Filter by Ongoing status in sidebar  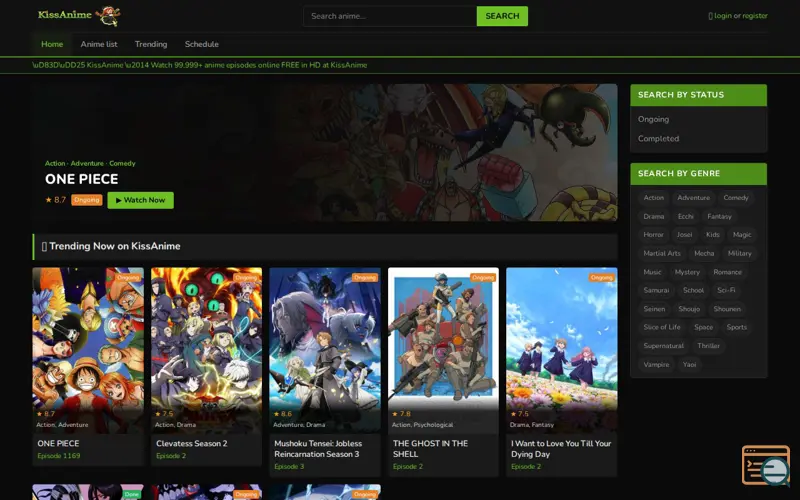653,119
